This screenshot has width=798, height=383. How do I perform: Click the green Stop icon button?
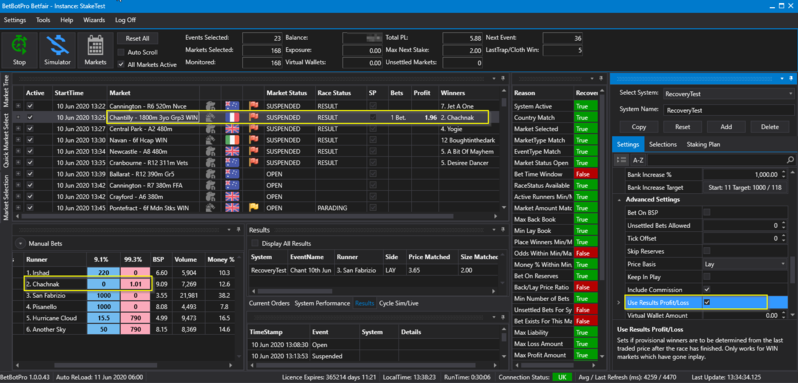click(x=19, y=50)
